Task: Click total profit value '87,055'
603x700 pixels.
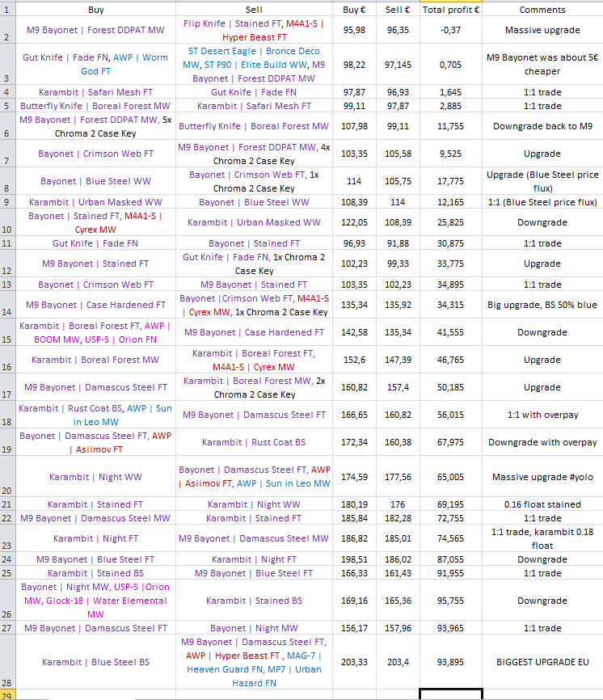Action: point(451,559)
